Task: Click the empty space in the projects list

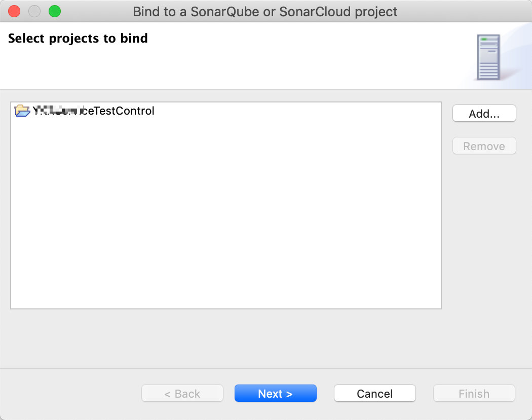Action: pyautogui.click(x=225, y=213)
